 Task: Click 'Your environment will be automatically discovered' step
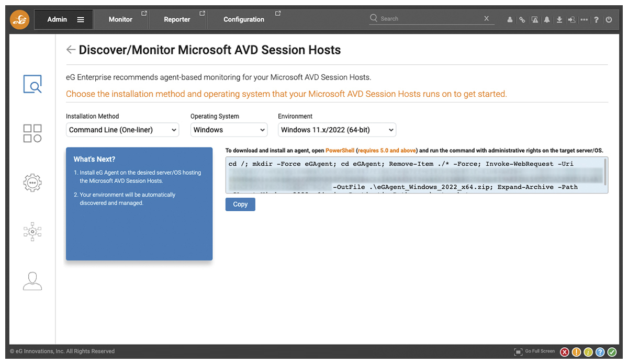click(127, 199)
